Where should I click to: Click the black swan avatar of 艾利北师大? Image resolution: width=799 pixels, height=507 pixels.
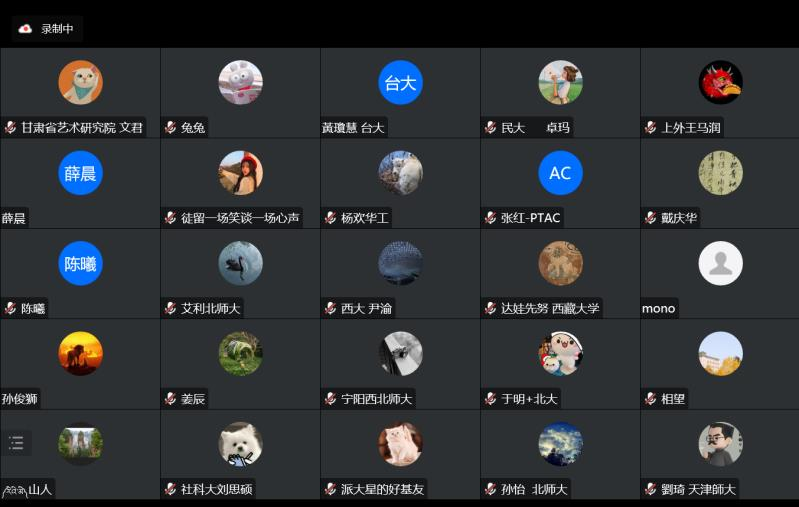click(x=241, y=263)
